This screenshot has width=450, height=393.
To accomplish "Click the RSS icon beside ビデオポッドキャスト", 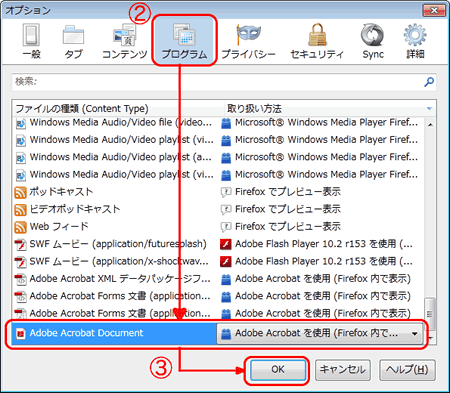I will click(20, 210).
